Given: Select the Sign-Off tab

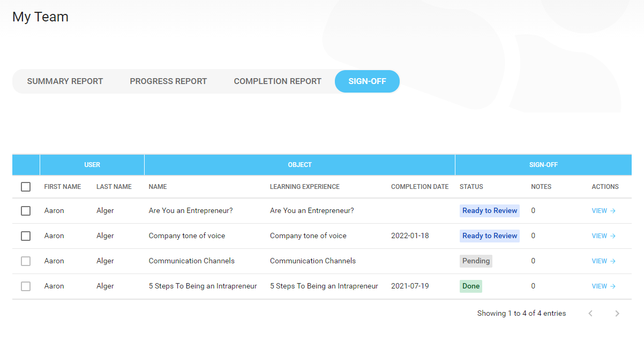Looking at the screenshot, I should [367, 81].
